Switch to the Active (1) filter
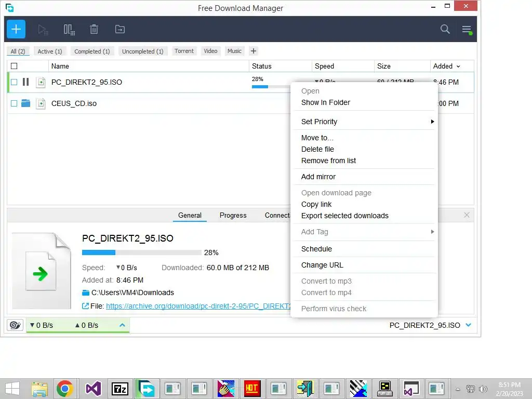 click(x=50, y=51)
